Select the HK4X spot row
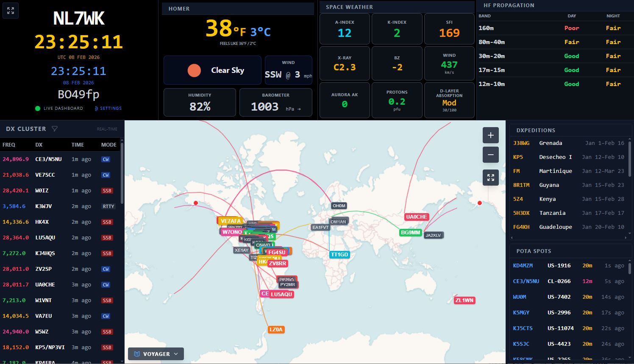 click(x=60, y=222)
